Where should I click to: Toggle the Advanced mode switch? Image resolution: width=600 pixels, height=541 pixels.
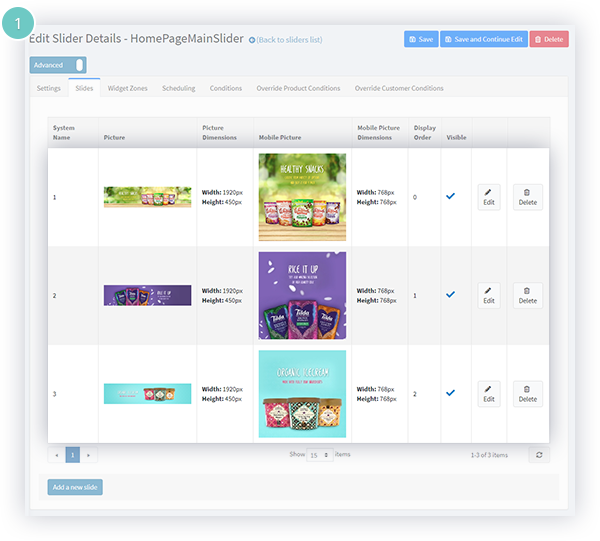coord(80,65)
